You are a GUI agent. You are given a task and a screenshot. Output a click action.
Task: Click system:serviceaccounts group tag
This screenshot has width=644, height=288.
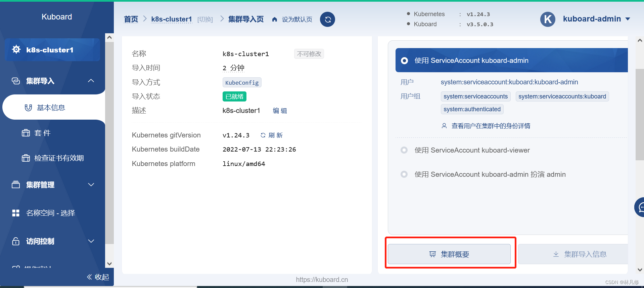[476, 96]
